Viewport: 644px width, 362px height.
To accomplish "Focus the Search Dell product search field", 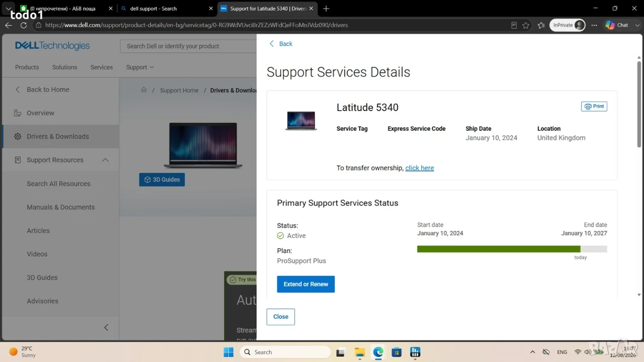I will pos(188,46).
